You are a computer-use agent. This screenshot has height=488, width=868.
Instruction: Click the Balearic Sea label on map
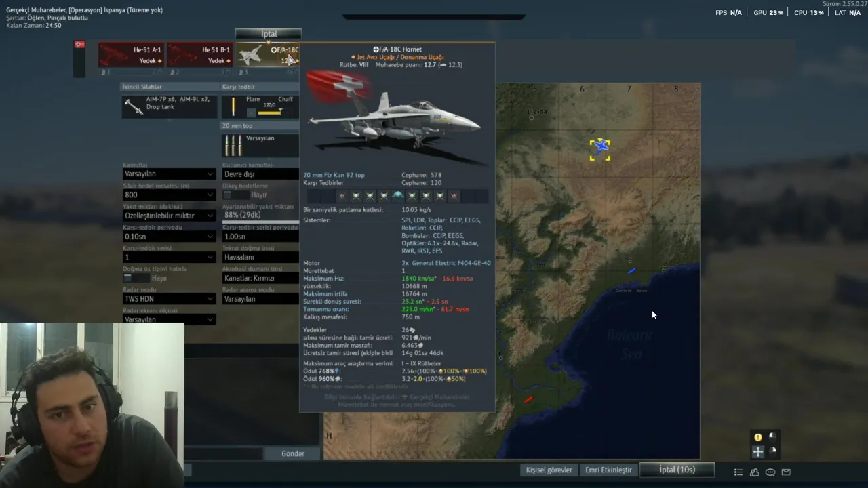point(630,345)
